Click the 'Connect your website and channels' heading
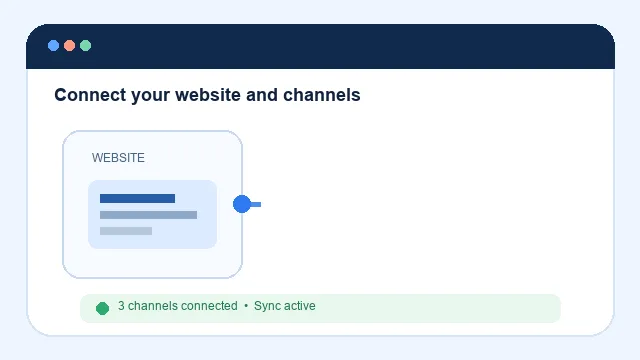Image resolution: width=640 pixels, height=360 pixels. [x=207, y=95]
